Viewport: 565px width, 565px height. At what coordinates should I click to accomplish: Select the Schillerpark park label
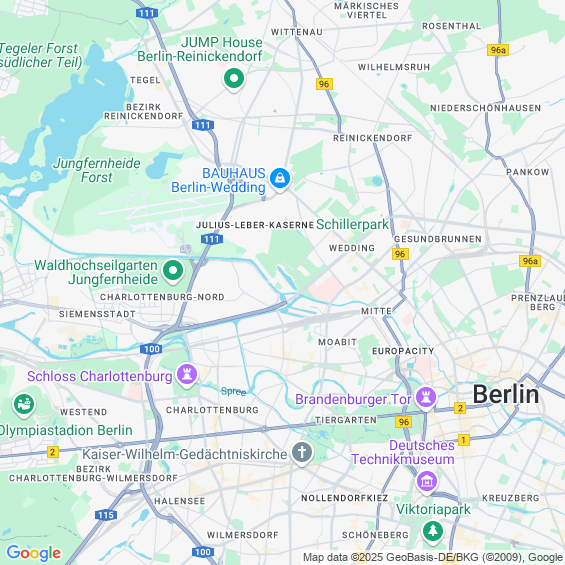[352, 224]
